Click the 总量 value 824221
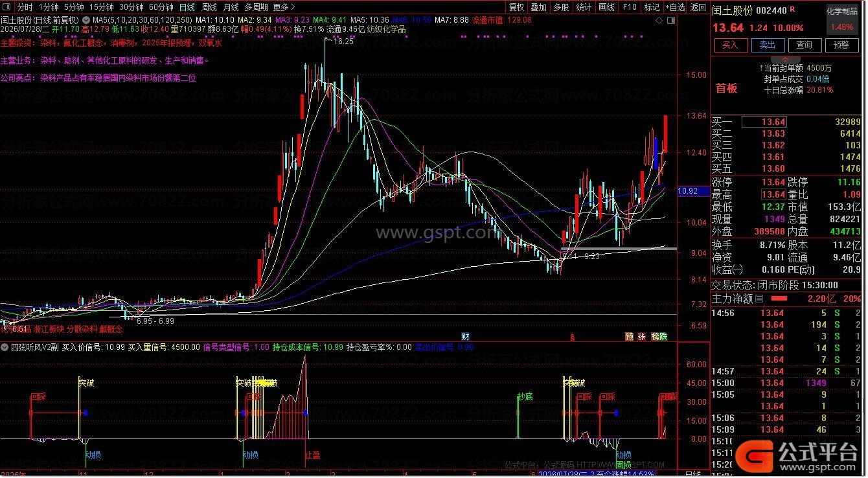Viewport: 868px width, 478px height. click(x=845, y=219)
